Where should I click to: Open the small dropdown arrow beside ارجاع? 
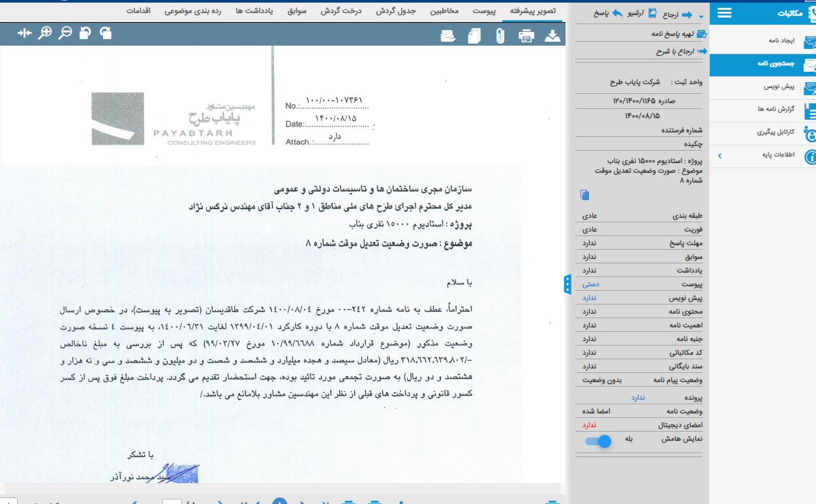click(701, 16)
